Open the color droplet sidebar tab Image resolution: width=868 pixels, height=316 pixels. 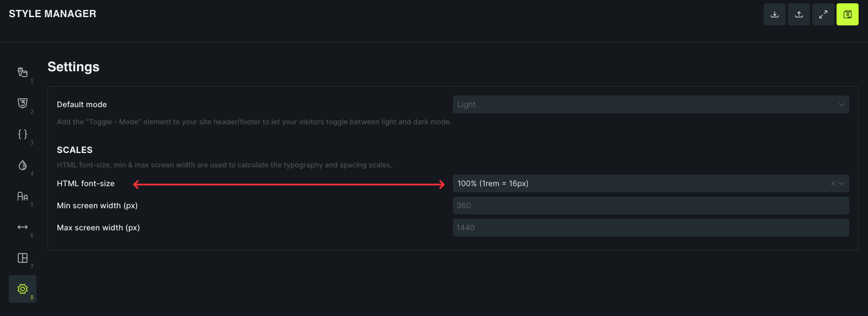[x=23, y=165]
